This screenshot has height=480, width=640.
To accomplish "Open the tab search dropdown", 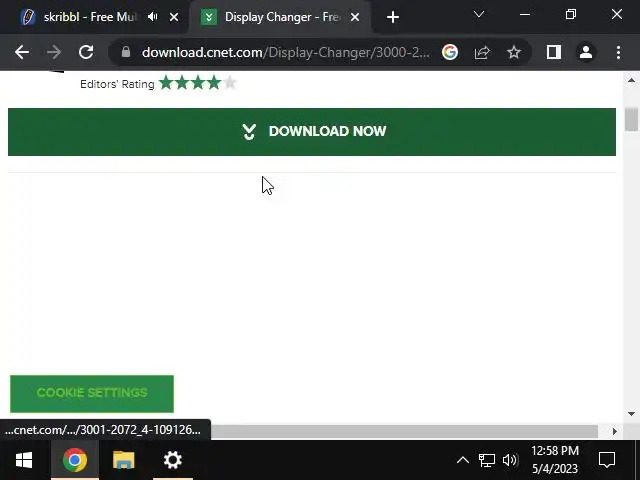I will coord(479,15).
